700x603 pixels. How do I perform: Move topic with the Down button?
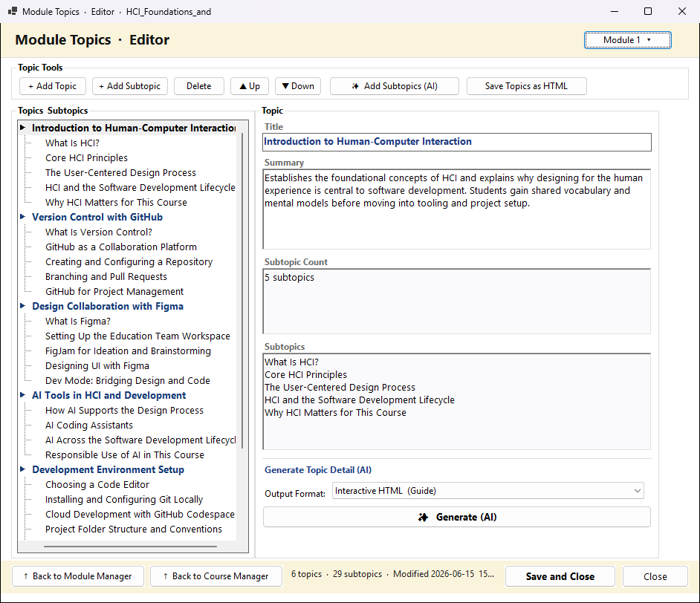(x=298, y=86)
